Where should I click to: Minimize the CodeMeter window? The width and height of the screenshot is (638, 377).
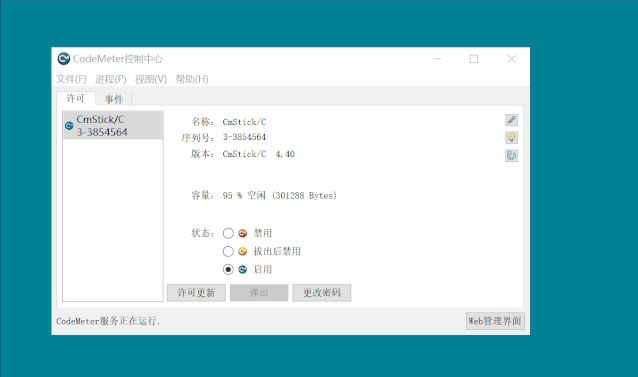[x=437, y=59]
